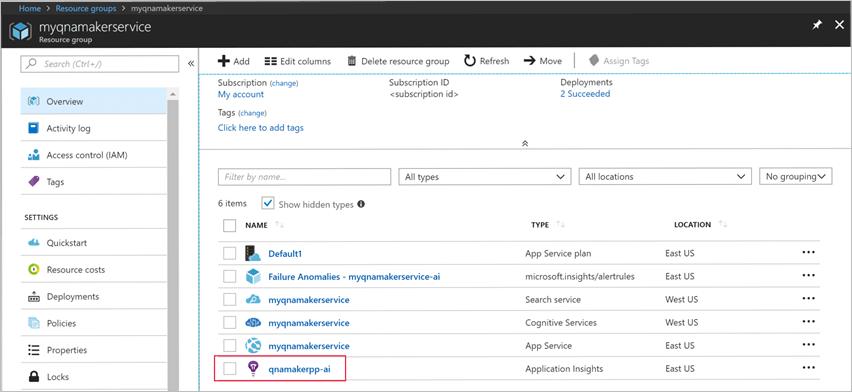Viewport: 852px width, 392px height.
Task: Open more options for App Service row
Action: point(809,345)
